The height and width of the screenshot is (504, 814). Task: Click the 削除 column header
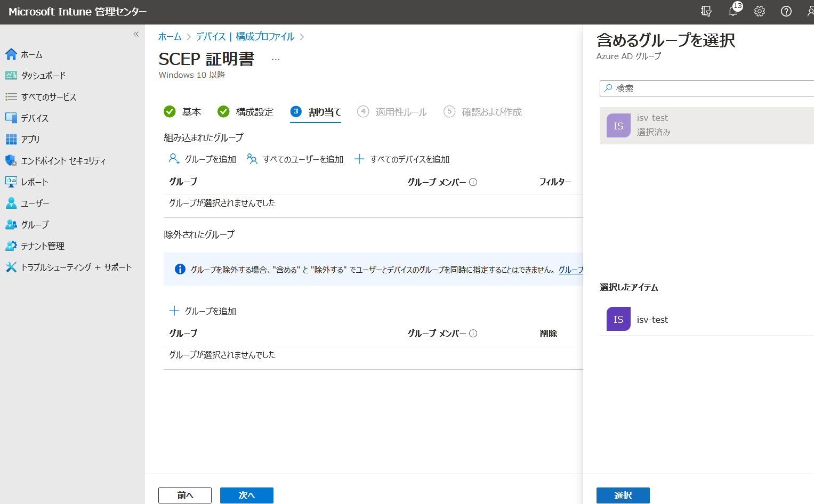tap(549, 334)
